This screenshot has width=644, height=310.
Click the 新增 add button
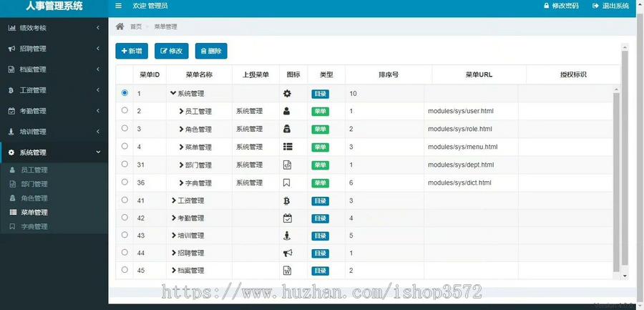tap(132, 51)
